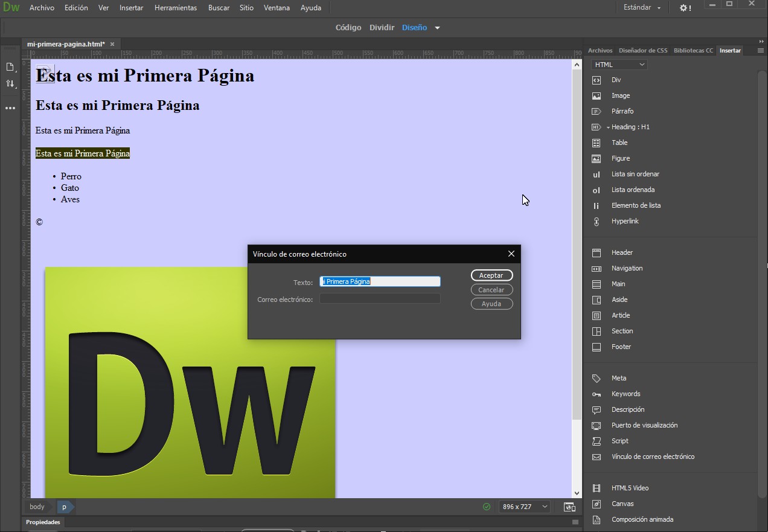The image size is (768, 532).
Task: Switch to Código view
Action: [348, 28]
